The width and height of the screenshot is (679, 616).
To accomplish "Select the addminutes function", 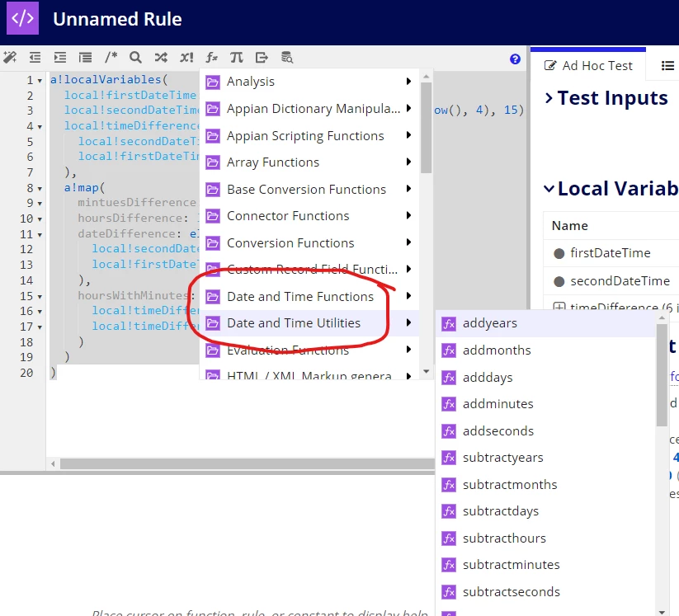I will [545, 404].
